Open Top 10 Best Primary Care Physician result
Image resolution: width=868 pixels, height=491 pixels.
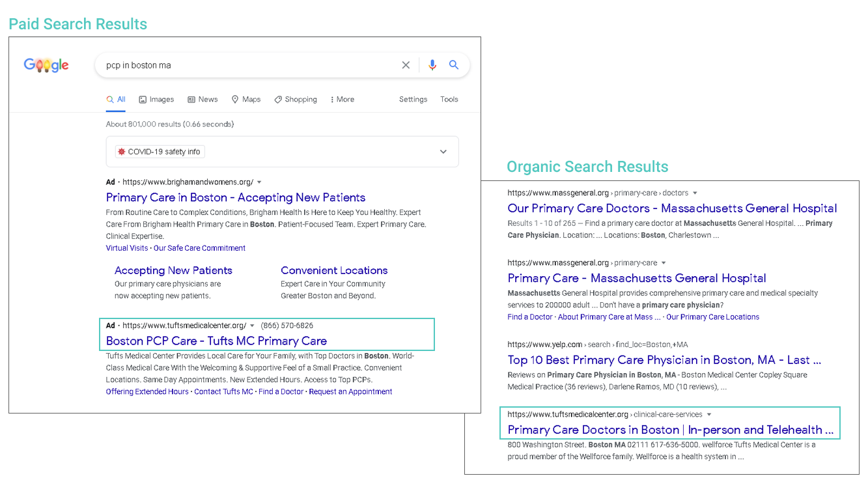click(664, 360)
